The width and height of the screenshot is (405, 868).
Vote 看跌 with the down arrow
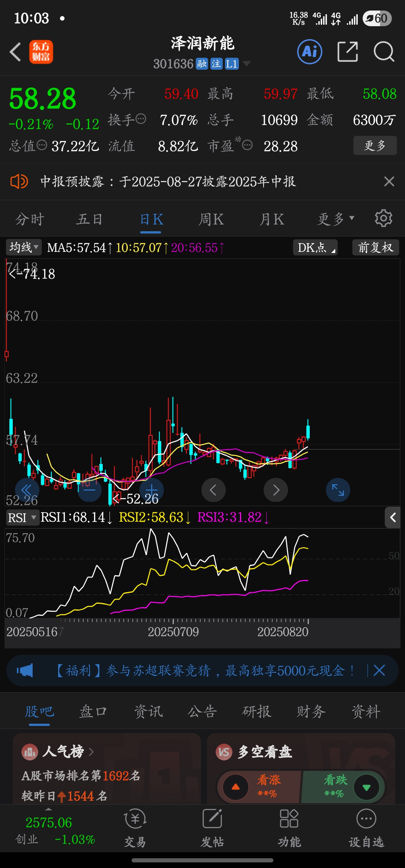pyautogui.click(x=366, y=787)
